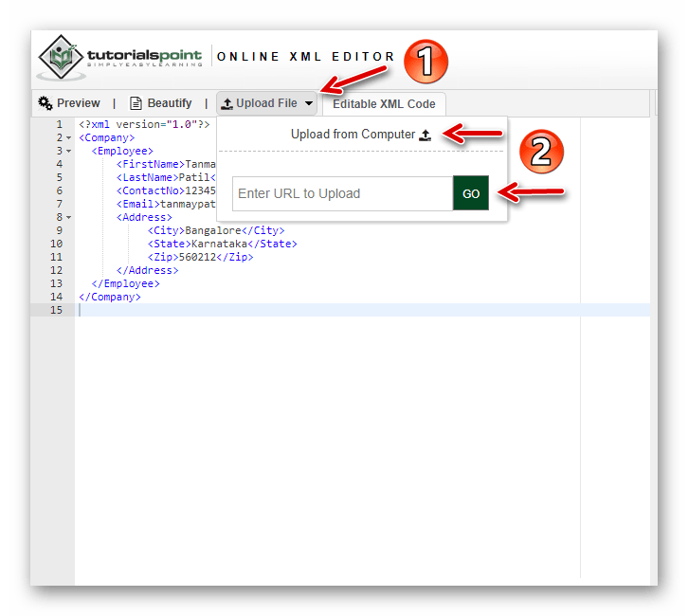Switch to the Editable XML Code tab

point(384,104)
